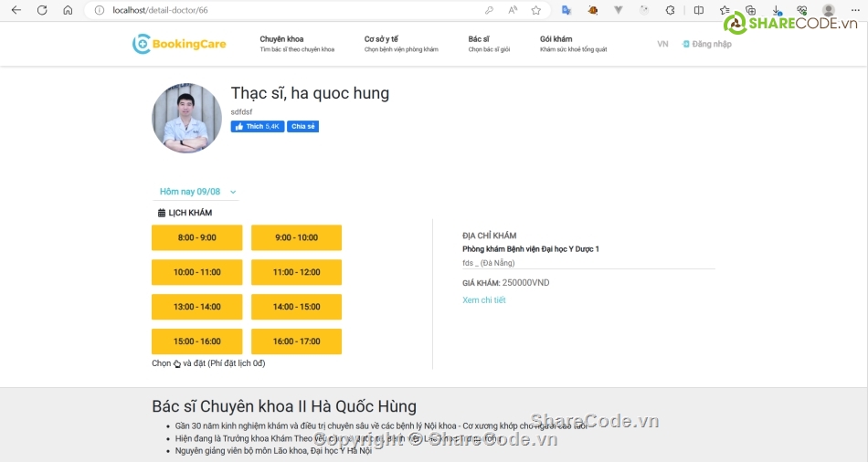Viewport: 868px width, 462px height.
Task: Click the browser extensions puzzle icon
Action: click(671, 10)
